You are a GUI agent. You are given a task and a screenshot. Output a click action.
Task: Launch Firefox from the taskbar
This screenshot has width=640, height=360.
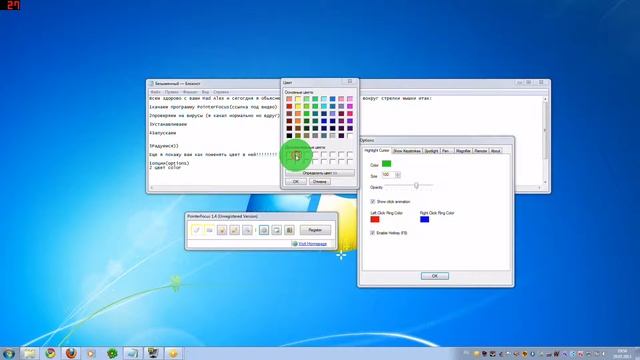[71, 353]
